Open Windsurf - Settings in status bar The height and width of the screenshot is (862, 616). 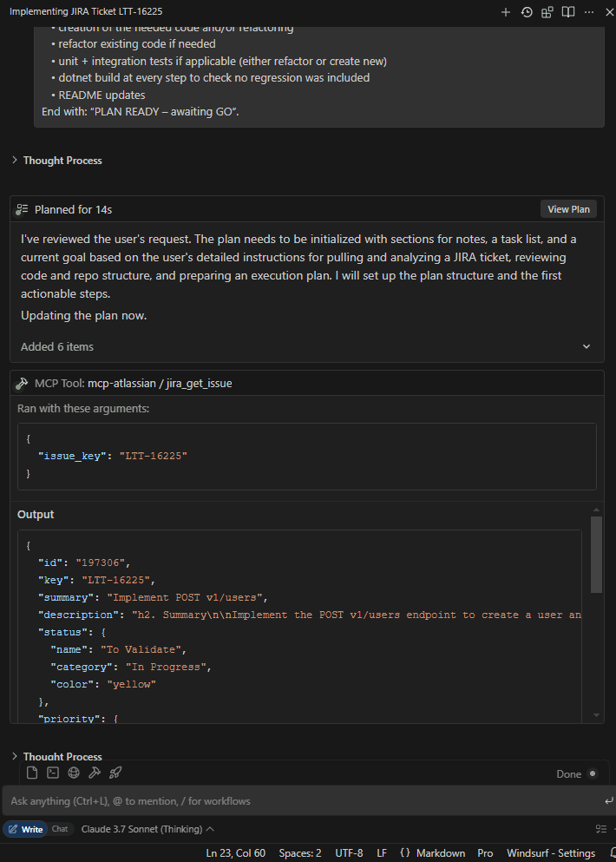[550, 853]
